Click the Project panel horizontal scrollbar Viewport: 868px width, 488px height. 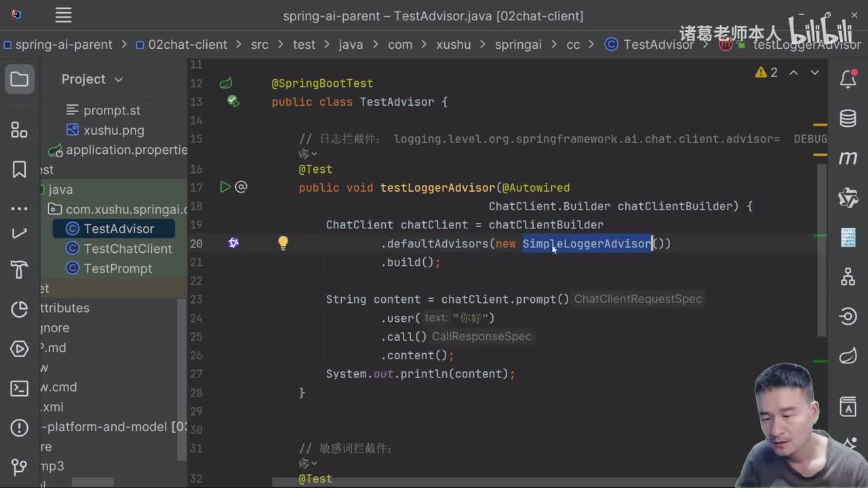(x=94, y=483)
